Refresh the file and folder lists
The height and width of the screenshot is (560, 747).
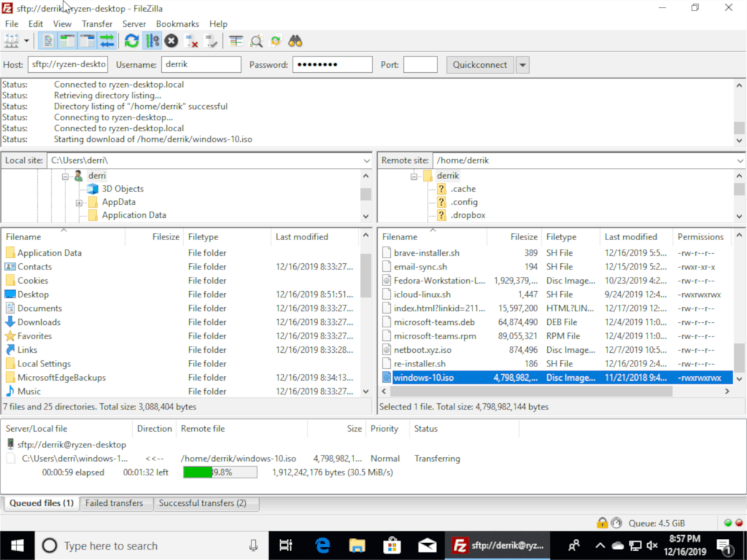coord(131,40)
